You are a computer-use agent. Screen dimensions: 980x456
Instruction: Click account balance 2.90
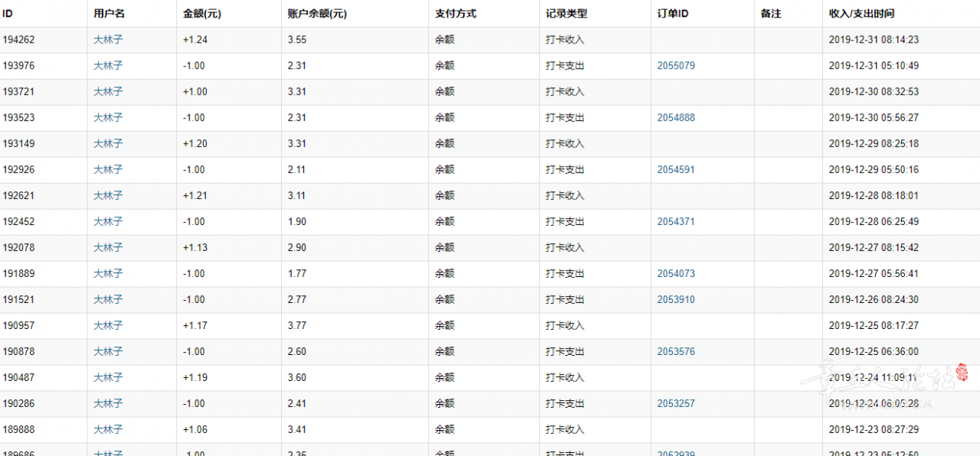click(x=297, y=248)
